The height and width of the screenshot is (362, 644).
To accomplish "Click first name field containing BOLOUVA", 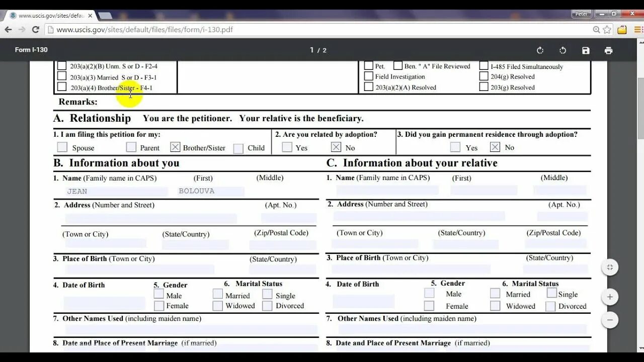I will click(210, 192).
